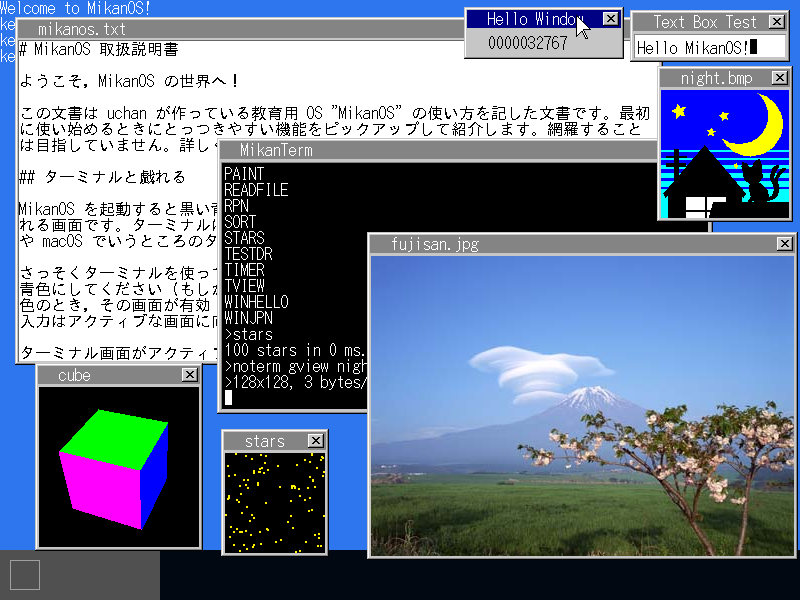Click the close icon on the stars window
The width and height of the screenshot is (800, 600).
(x=315, y=440)
